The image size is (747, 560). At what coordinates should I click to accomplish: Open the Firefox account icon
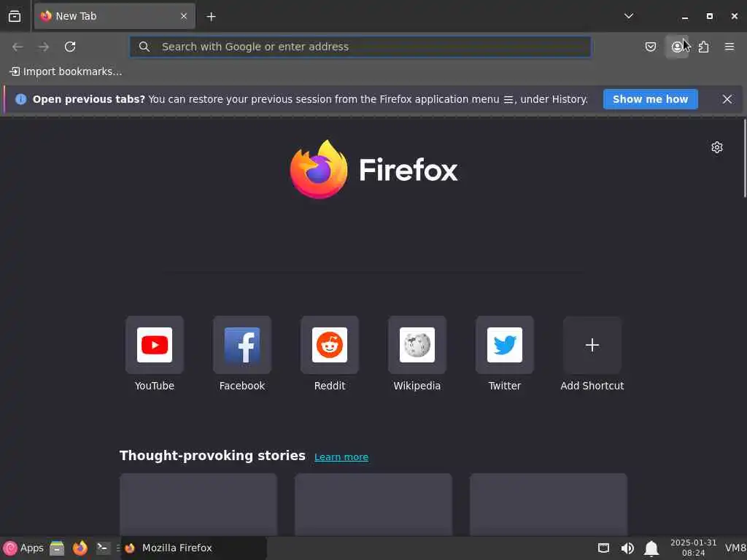[x=677, y=47]
